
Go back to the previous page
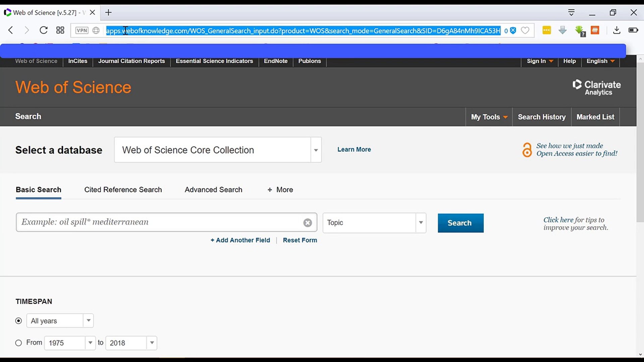pyautogui.click(x=11, y=31)
